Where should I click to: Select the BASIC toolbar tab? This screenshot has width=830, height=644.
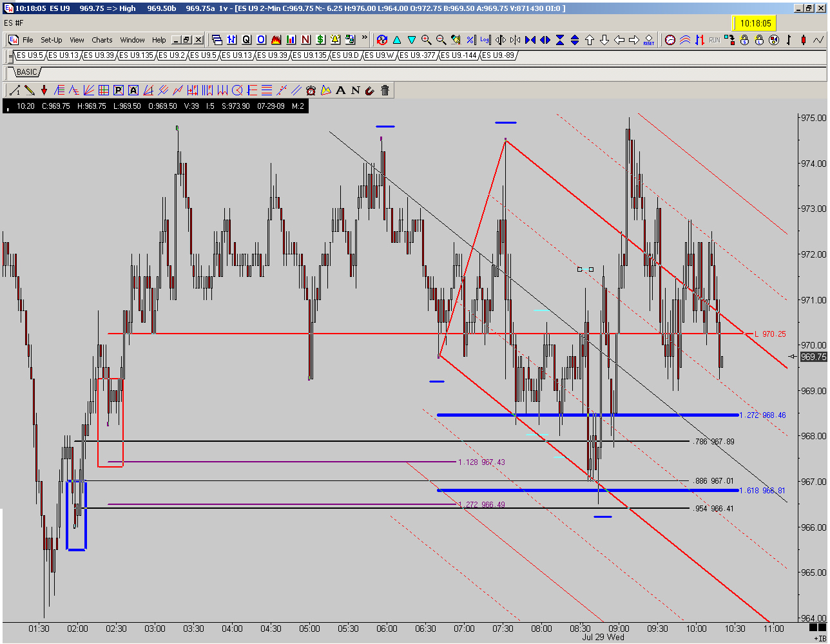pyautogui.click(x=26, y=72)
